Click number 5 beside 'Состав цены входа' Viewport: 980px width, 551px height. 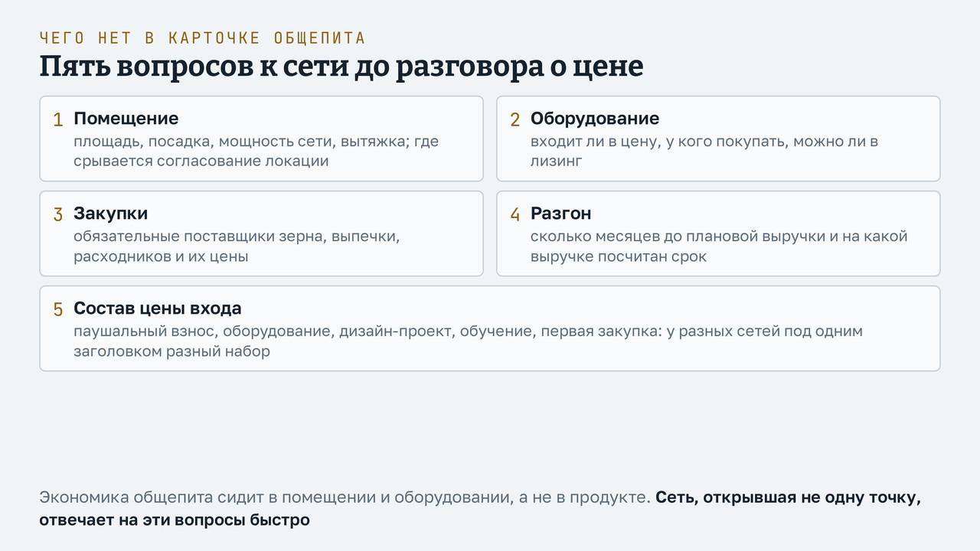(57, 310)
